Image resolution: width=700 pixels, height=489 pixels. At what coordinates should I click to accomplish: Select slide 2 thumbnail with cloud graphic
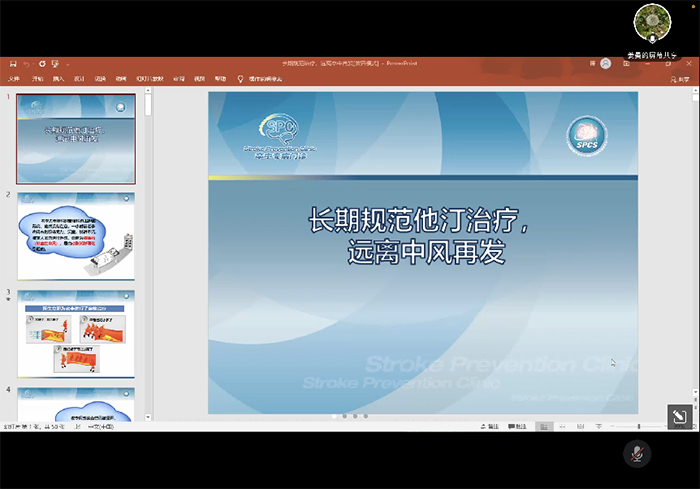pos(76,236)
